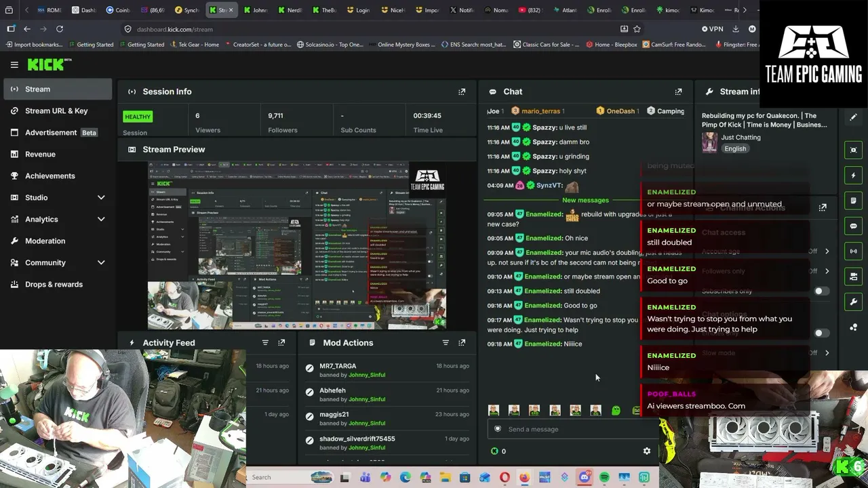Viewport: 868px width, 488px height.
Task: Open Stream URL & Key page
Action: (x=58, y=110)
